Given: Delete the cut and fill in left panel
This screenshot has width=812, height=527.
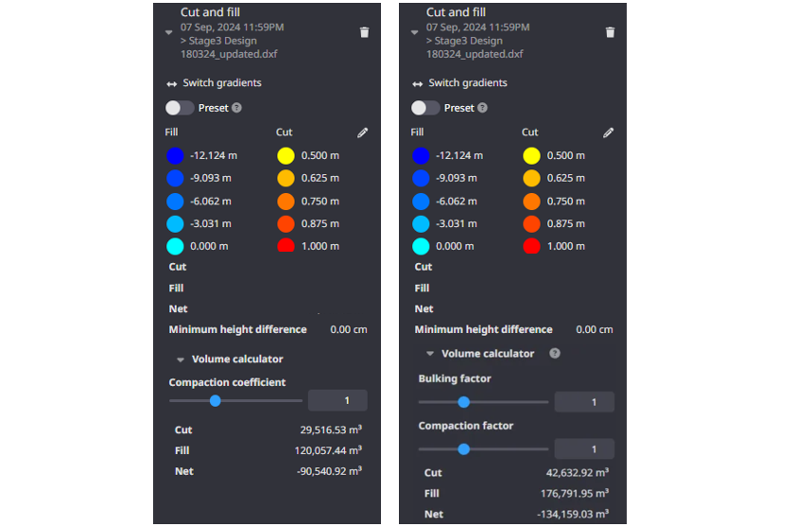Looking at the screenshot, I should click(364, 32).
